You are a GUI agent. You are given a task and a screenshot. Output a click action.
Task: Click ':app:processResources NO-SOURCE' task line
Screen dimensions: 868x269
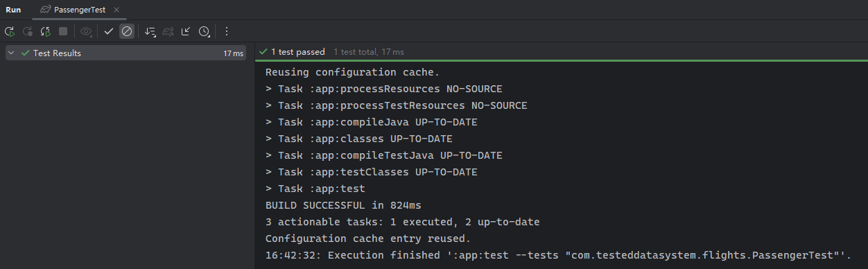(x=383, y=89)
